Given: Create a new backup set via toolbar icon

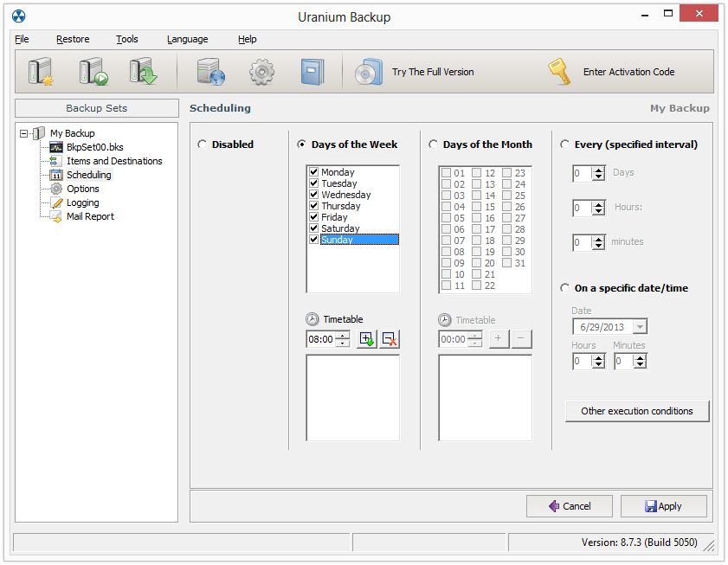Looking at the screenshot, I should (41, 71).
